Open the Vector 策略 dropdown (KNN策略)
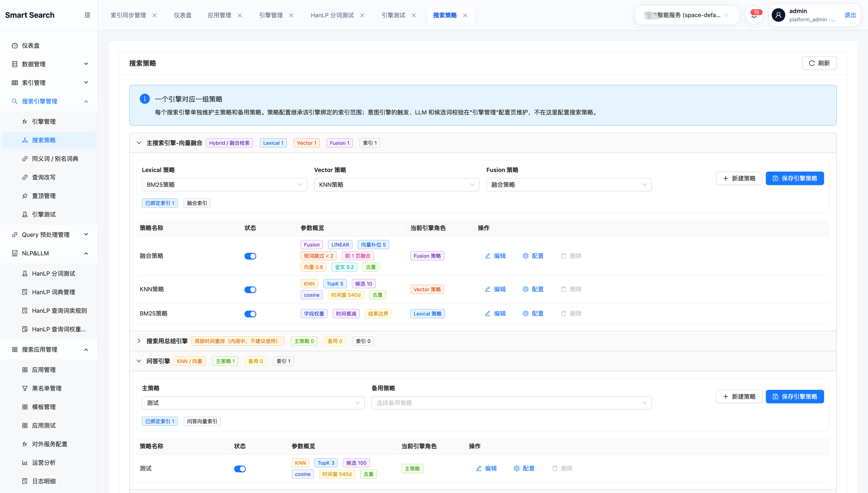Image resolution: width=868 pixels, height=493 pixels. (x=397, y=184)
